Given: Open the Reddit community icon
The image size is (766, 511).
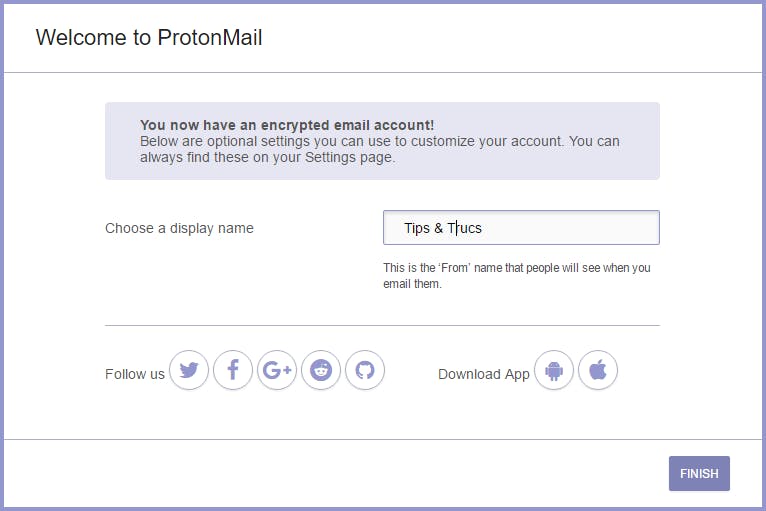Looking at the screenshot, I should click(x=321, y=371).
